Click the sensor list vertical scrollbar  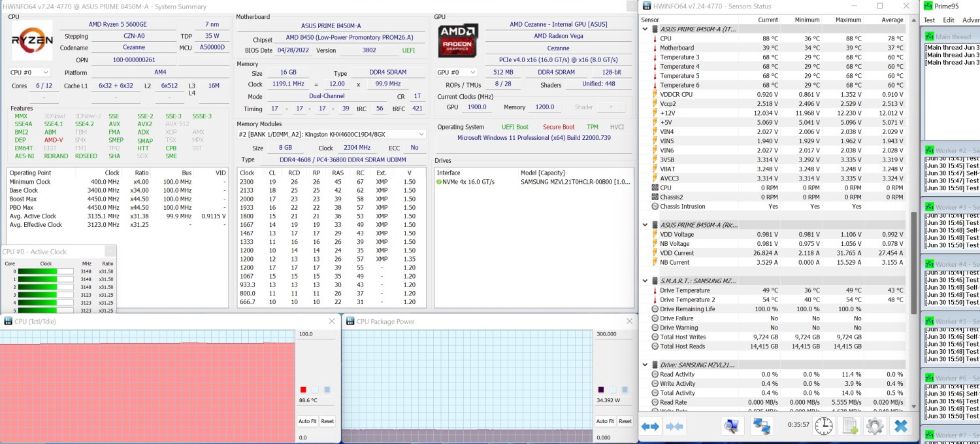coord(913,262)
